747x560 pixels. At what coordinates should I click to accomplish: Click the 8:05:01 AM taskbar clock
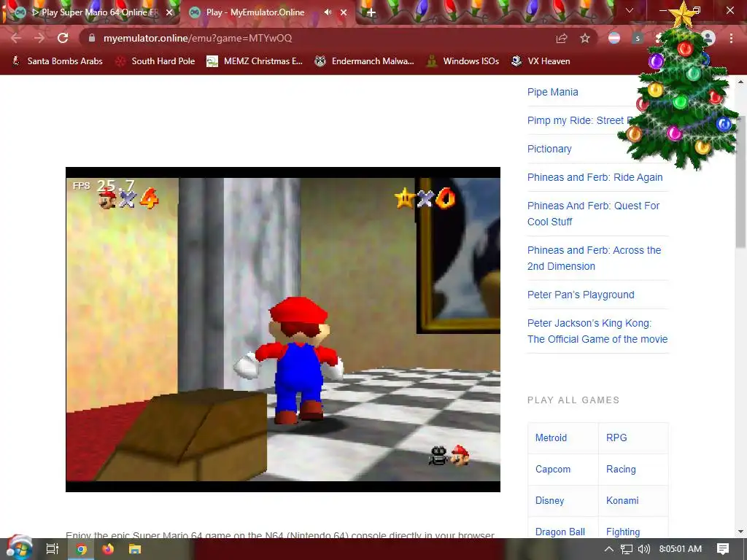coord(681,549)
